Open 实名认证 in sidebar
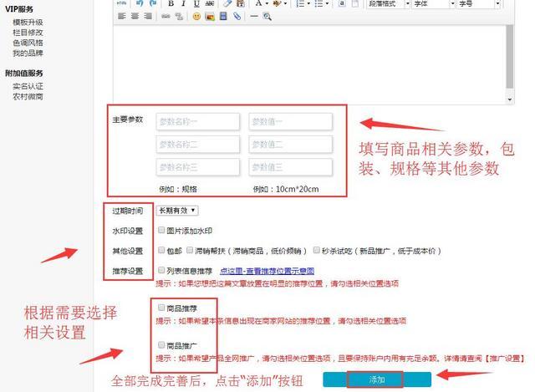This screenshot has width=535, height=392. (28, 86)
